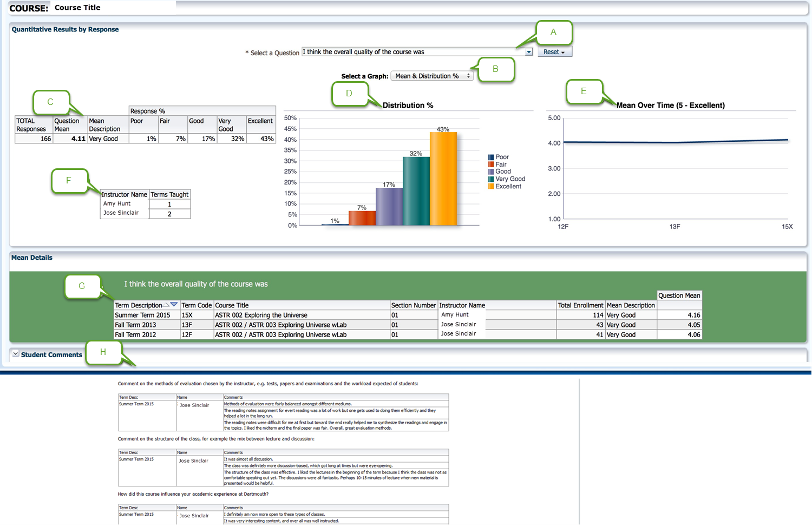
Task: Click the Poor legend color swatch
Action: [x=490, y=157]
